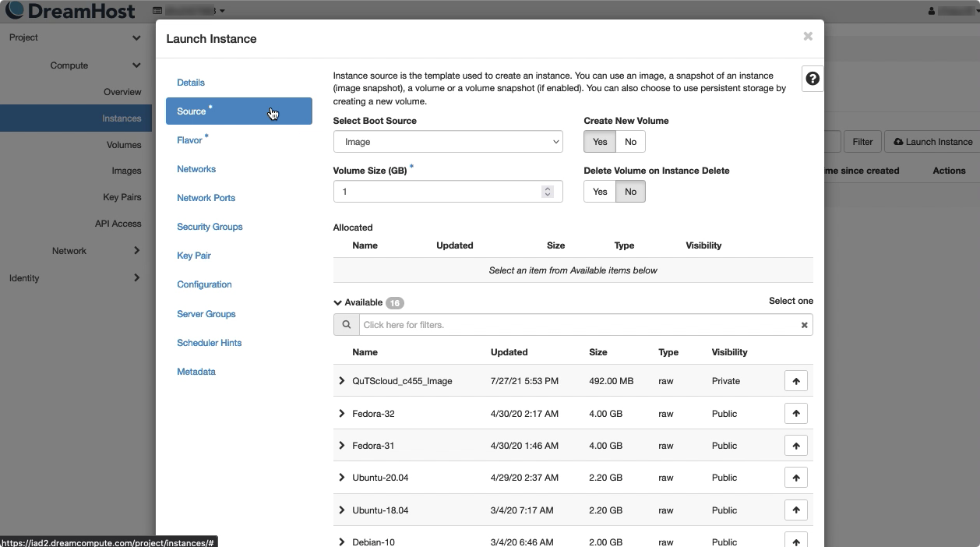Set Create New Volume to Yes
980x547 pixels.
[600, 142]
